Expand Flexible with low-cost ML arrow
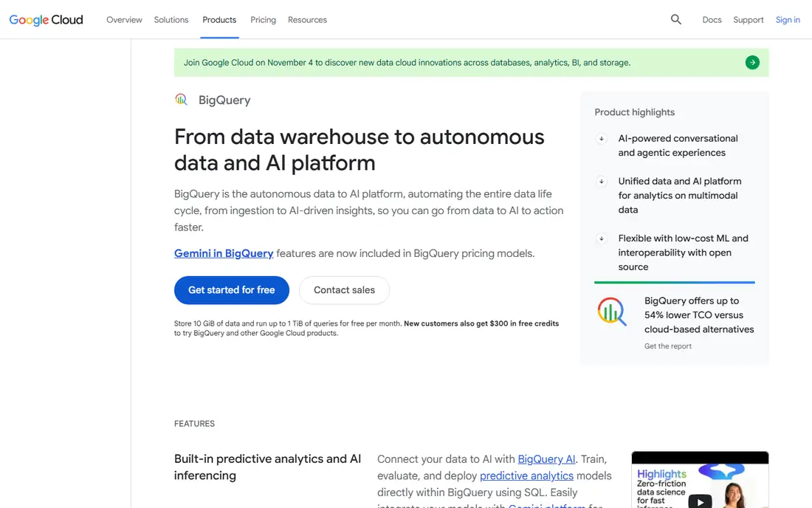 [601, 238]
